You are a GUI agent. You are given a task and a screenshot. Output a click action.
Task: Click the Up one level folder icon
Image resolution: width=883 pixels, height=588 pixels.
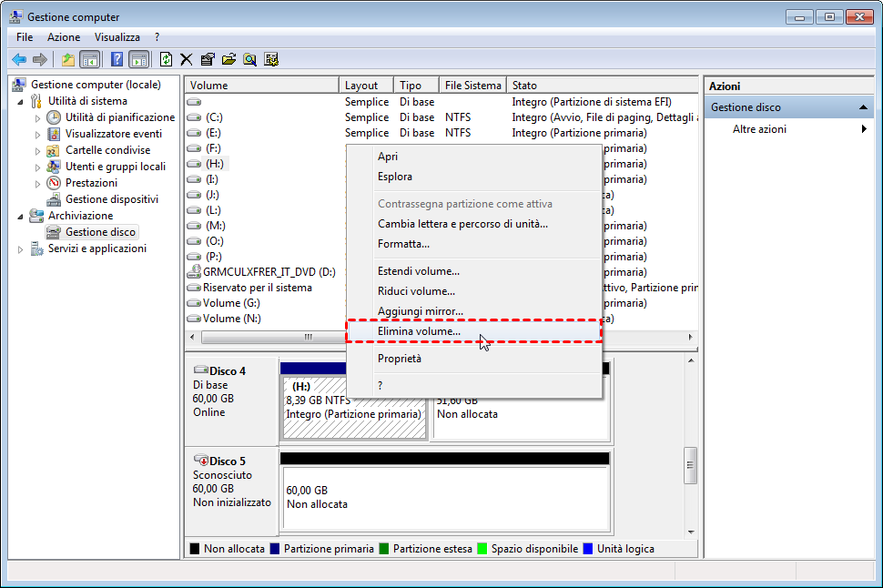click(68, 59)
